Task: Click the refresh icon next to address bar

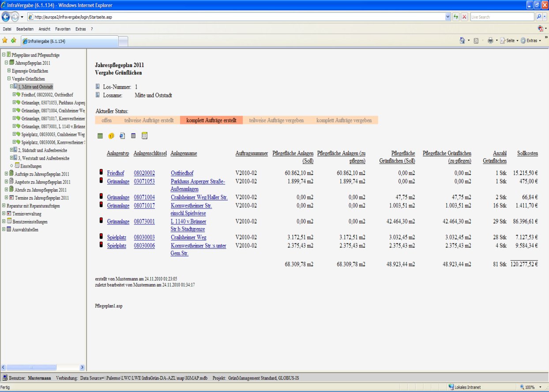Action: [x=456, y=17]
